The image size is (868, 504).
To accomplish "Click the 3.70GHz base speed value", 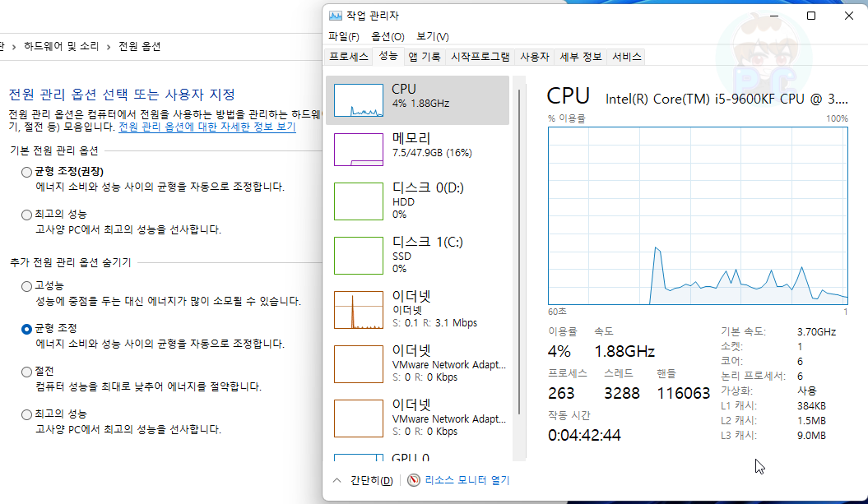I will (816, 332).
